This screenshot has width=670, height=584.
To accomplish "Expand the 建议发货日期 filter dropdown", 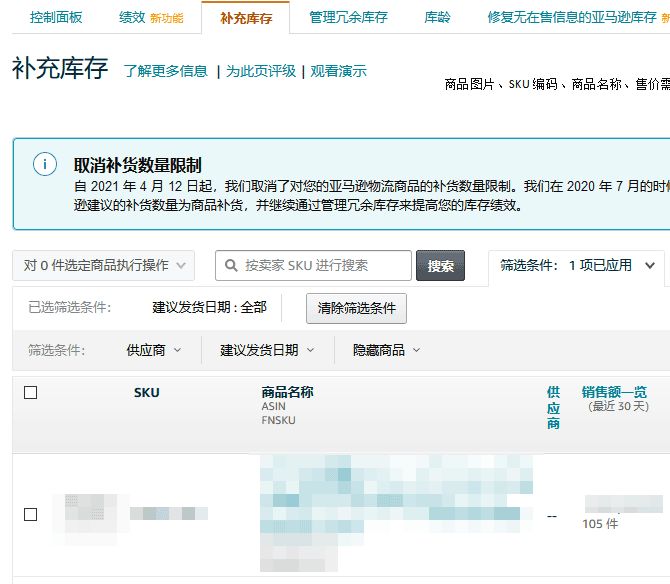I will pyautogui.click(x=267, y=350).
